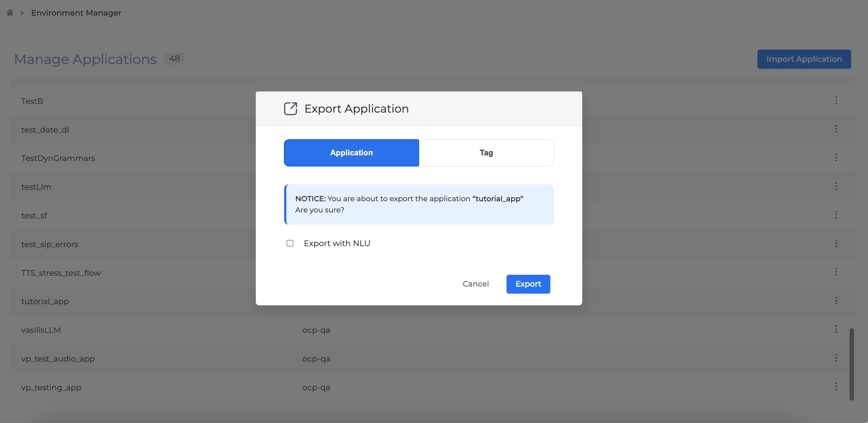Open the kebab menu for test_date_dl row

click(836, 129)
